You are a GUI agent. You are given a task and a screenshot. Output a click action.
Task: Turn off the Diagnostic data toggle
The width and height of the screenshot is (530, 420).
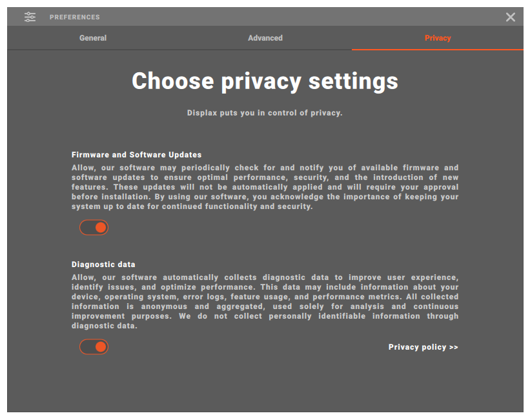click(94, 347)
